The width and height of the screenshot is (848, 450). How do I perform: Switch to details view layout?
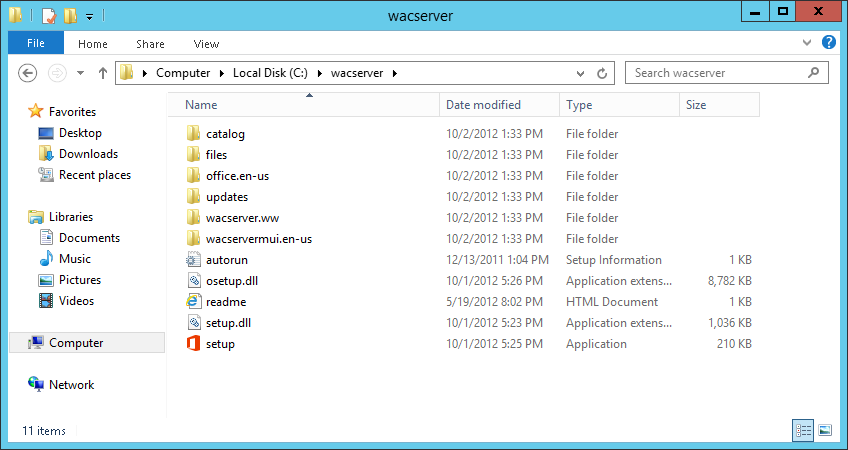point(803,431)
